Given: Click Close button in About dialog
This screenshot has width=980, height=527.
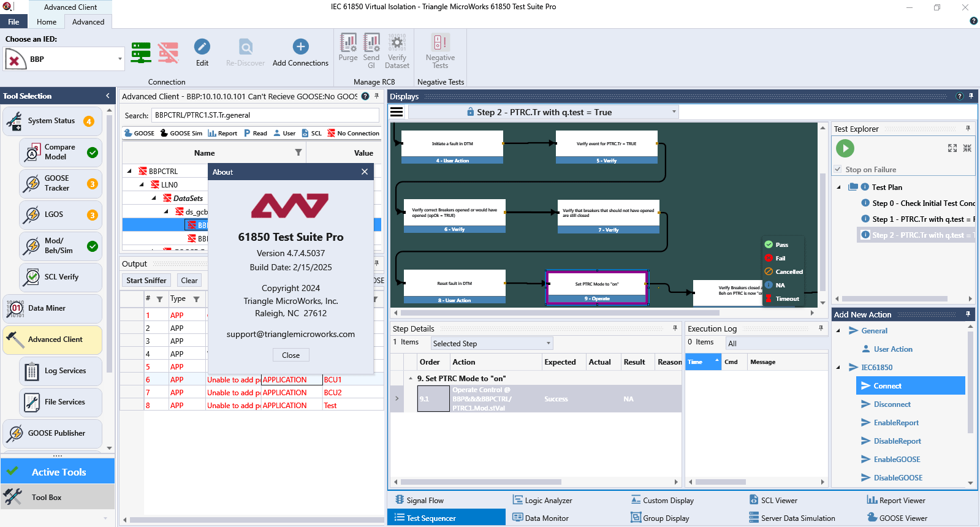Looking at the screenshot, I should pos(291,355).
